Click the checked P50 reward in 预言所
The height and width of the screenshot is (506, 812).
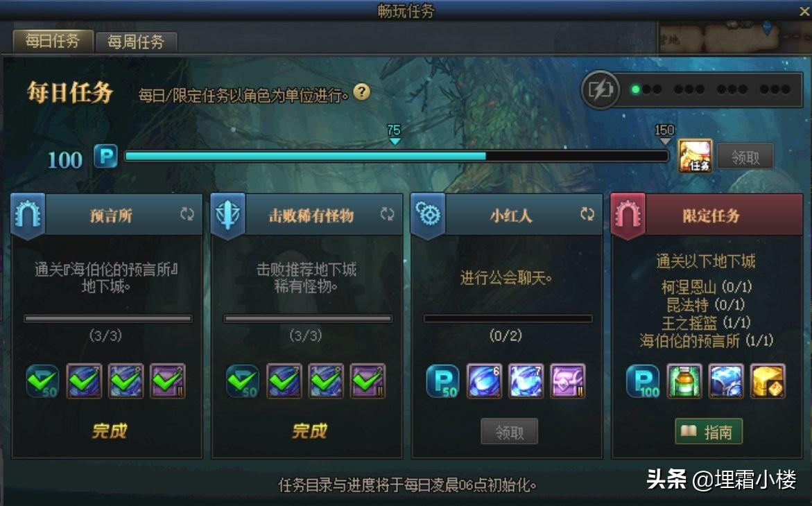tap(42, 381)
